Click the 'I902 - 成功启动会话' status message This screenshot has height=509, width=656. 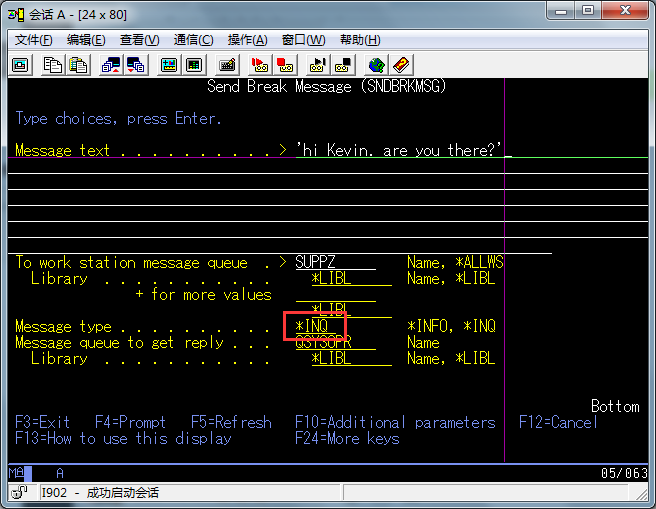(100, 492)
